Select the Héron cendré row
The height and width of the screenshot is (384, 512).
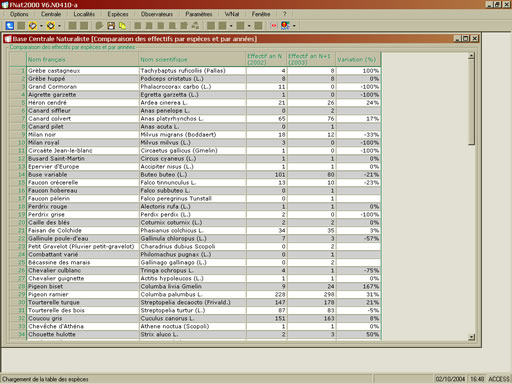[x=195, y=103]
